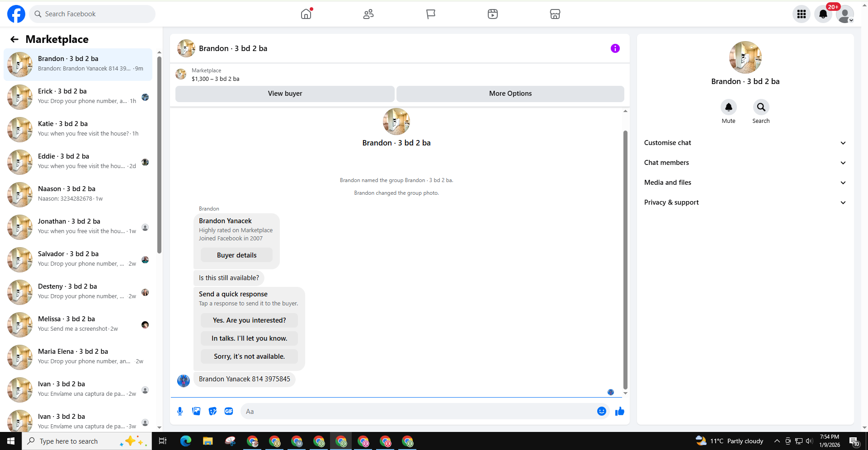Send quick reply Yes. Are you interested?
The height and width of the screenshot is (450, 868).
(249, 320)
